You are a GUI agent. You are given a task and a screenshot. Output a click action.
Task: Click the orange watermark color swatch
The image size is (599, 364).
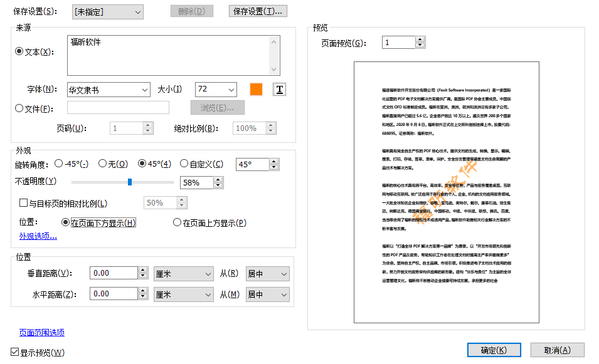(255, 89)
